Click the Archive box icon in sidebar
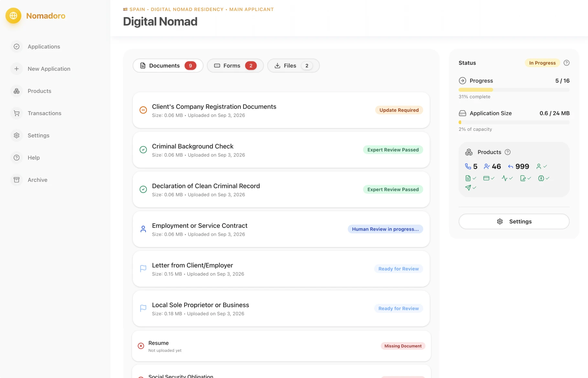588x378 pixels. click(16, 180)
